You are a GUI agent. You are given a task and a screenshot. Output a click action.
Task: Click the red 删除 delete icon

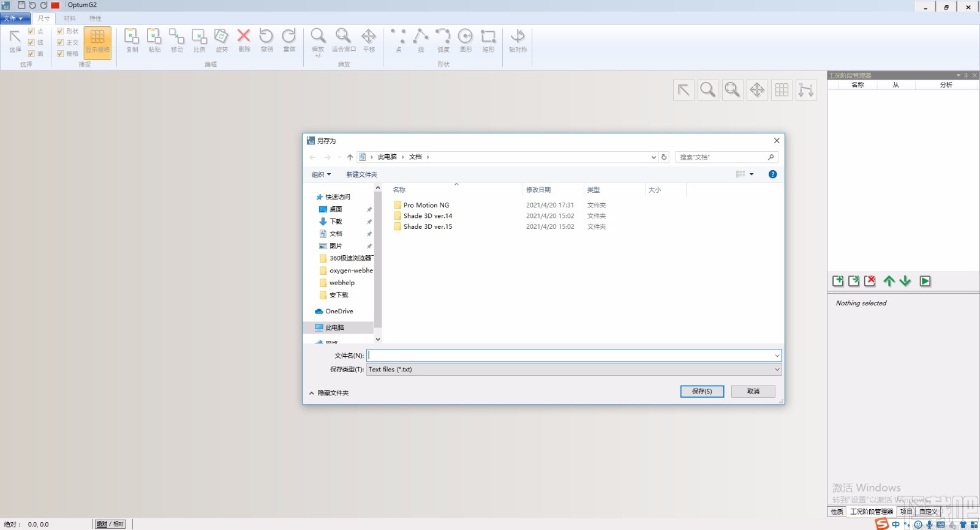click(244, 41)
